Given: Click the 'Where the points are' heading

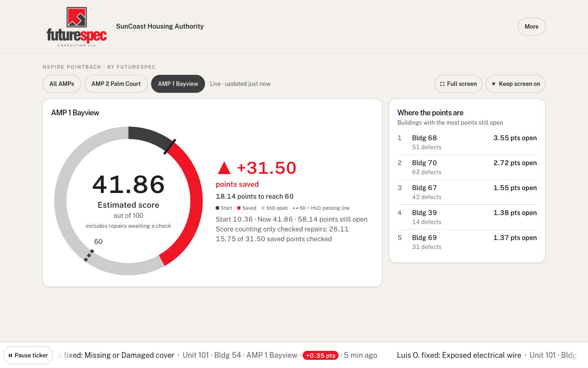Looking at the screenshot, I should point(430,113).
